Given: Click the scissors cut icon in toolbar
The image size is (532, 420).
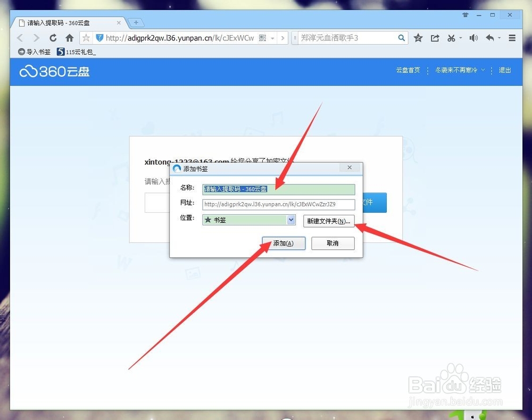Looking at the screenshot, I should (x=452, y=38).
